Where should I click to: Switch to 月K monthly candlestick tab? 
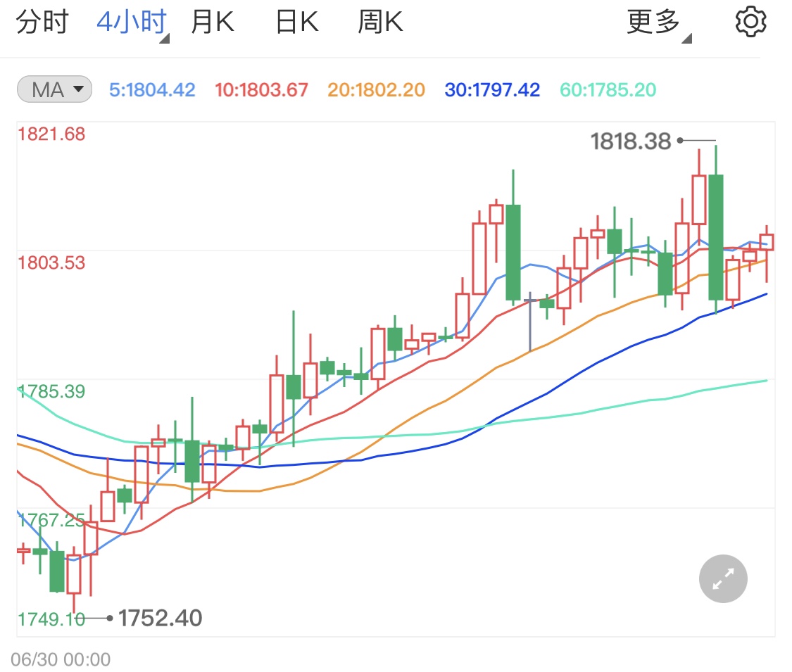click(x=212, y=23)
